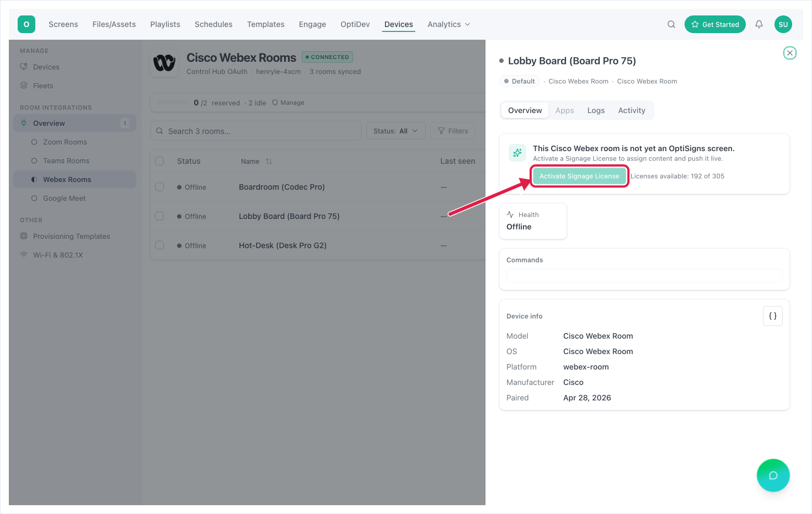Open Engage in top navigation
The height and width of the screenshot is (514, 812).
click(312, 24)
